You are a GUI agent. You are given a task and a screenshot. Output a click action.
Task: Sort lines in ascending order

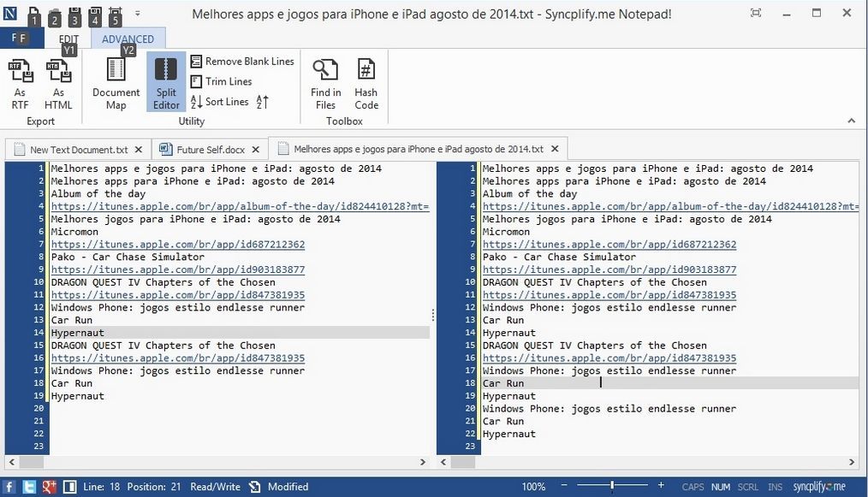click(x=219, y=101)
